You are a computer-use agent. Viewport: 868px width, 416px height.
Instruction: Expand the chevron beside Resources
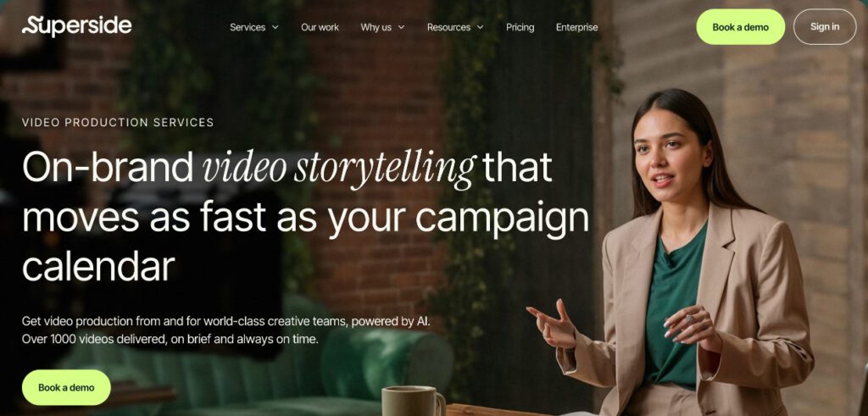(x=480, y=27)
